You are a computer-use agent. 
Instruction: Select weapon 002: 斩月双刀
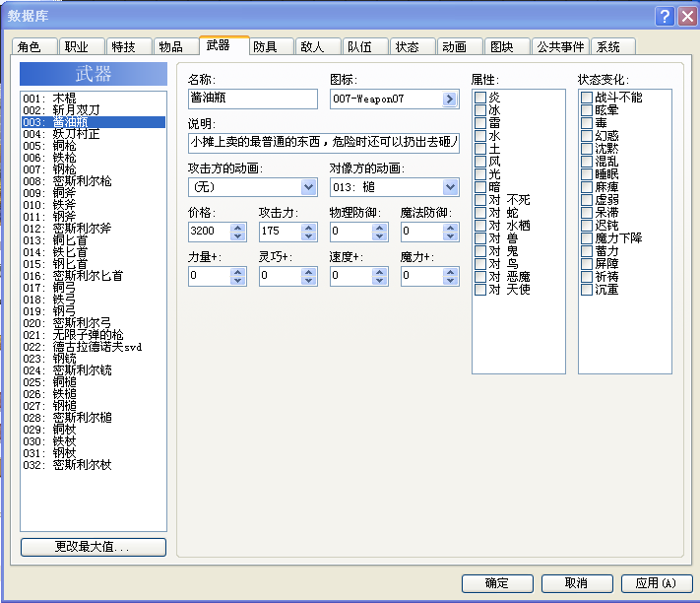coord(94,110)
